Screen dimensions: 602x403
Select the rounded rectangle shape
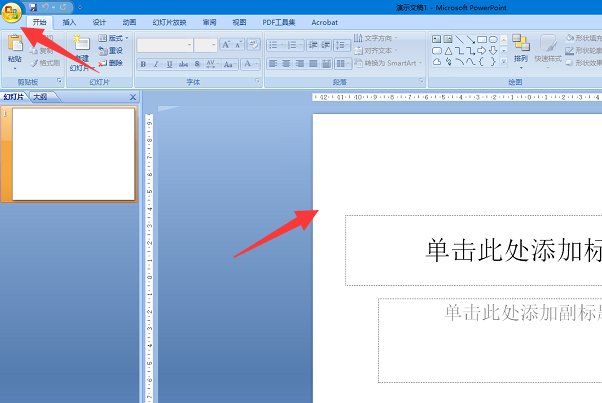437,50
